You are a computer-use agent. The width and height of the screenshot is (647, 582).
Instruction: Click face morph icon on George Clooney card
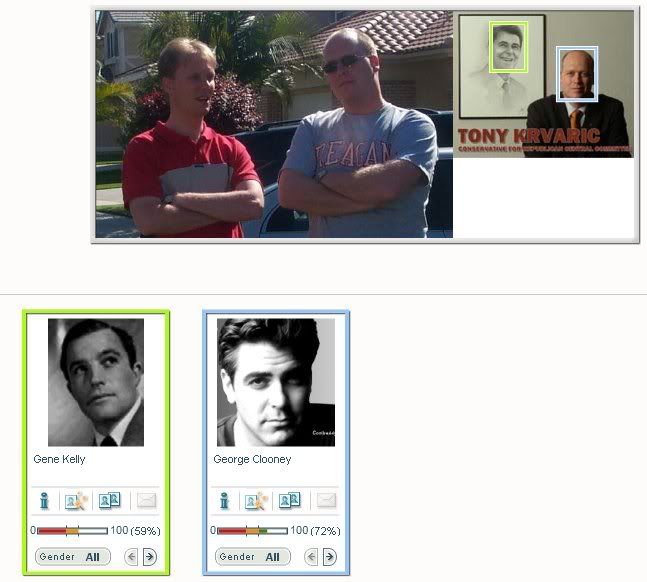coord(256,501)
